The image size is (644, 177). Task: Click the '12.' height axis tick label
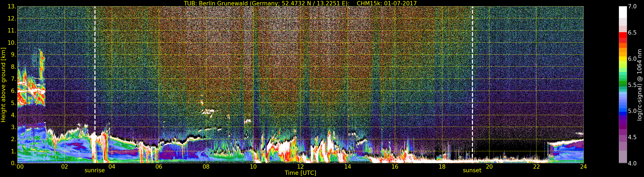click(x=12, y=18)
